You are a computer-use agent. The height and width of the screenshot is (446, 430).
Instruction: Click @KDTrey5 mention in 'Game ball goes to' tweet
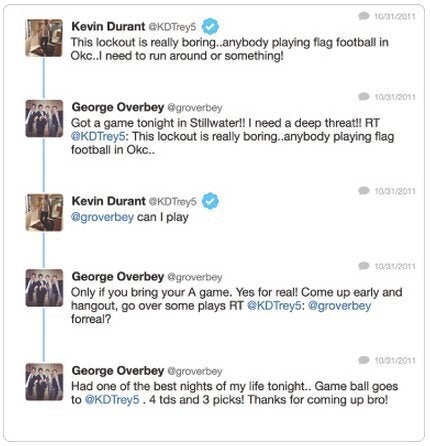point(112,400)
